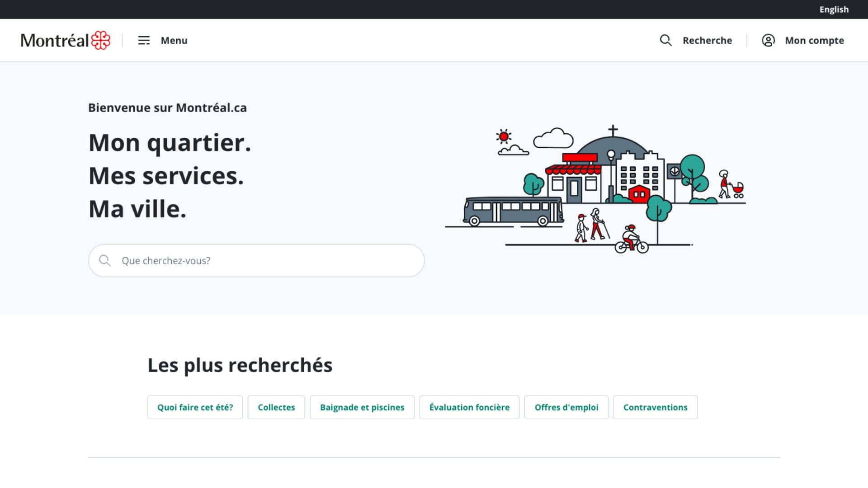The height and width of the screenshot is (488, 868).
Task: Click the 'Ma ville.' headline
Action: (x=137, y=209)
